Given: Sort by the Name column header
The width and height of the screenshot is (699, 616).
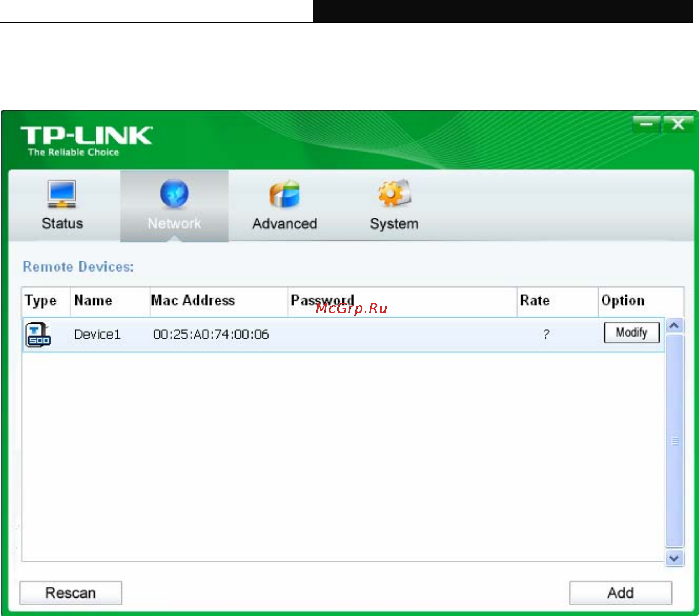Looking at the screenshot, I should [x=110, y=301].
